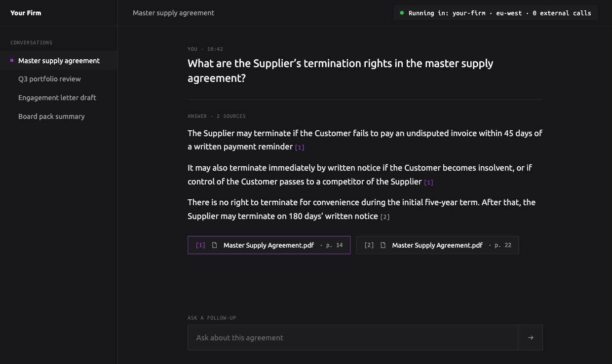Screen dimensions: 612x364
Task: Open citation [2] after 180 days' notice
Action: coord(385,217)
